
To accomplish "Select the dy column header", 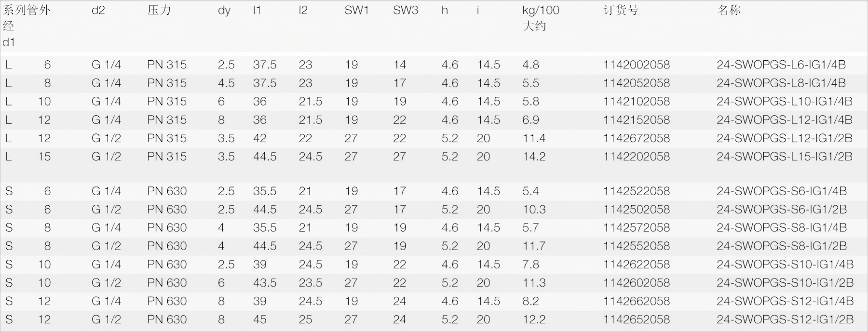I will tap(224, 10).
